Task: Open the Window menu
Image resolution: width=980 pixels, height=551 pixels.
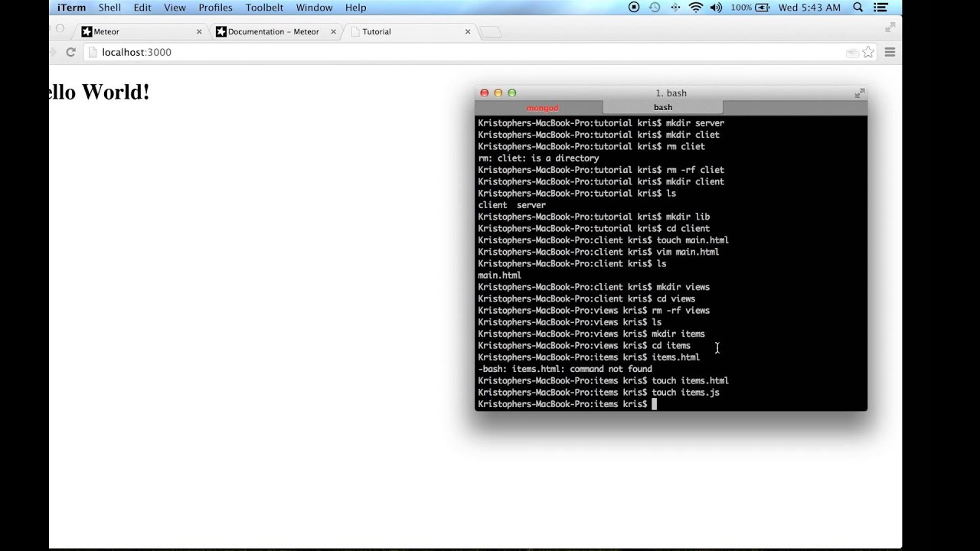Action: click(314, 8)
